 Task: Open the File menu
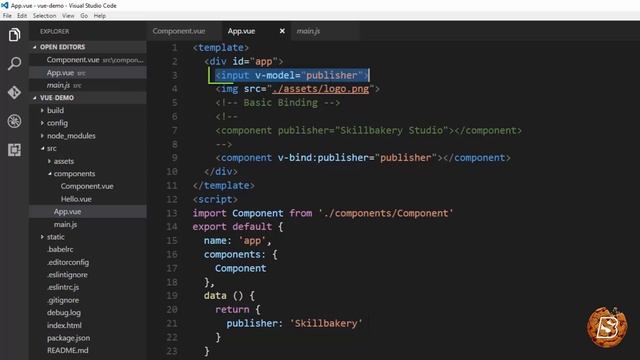(7, 16)
